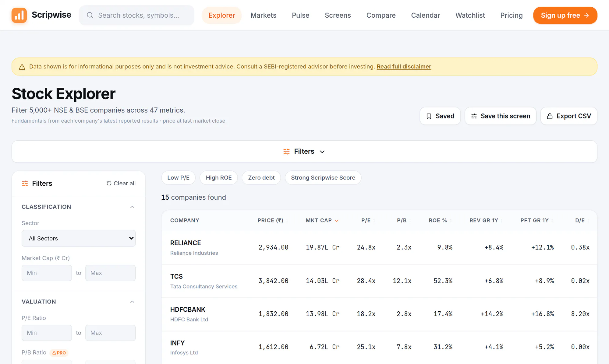
Task: Click Clear all filters
Action: [x=121, y=184]
